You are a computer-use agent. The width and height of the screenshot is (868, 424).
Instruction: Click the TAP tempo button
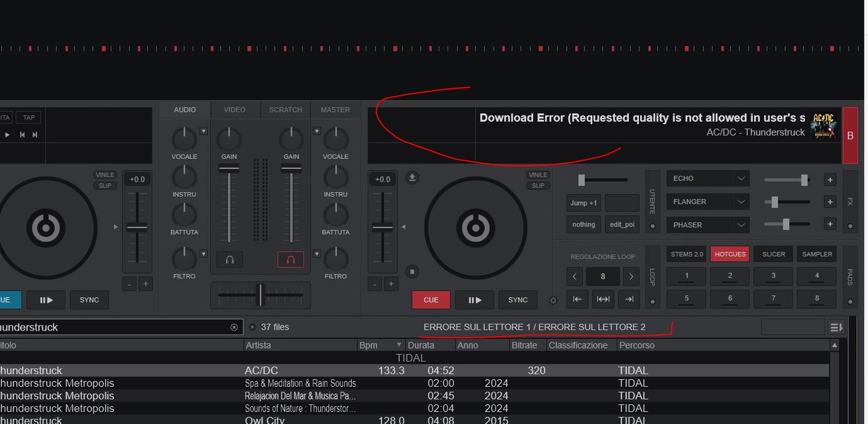pyautogui.click(x=28, y=117)
